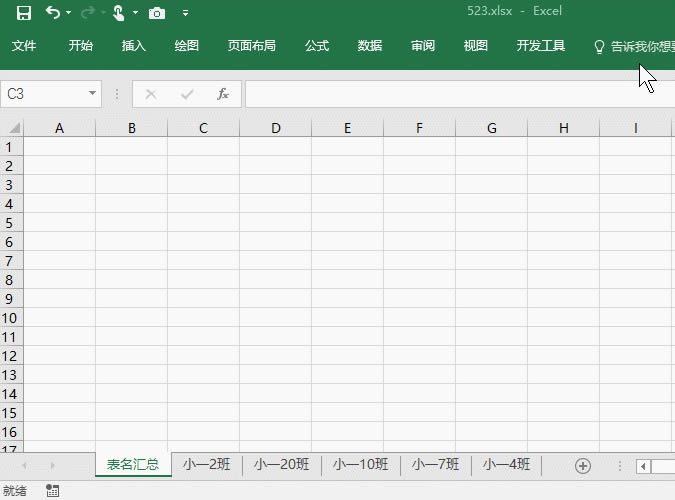Select row 1 header
The height and width of the screenshot is (500, 675).
(11, 147)
